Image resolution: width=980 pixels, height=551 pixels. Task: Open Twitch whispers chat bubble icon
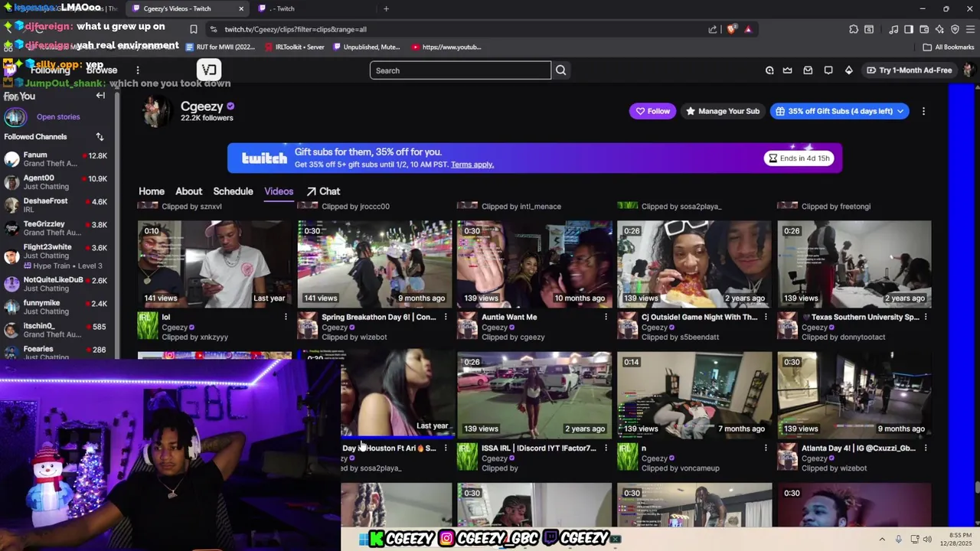pos(828,70)
